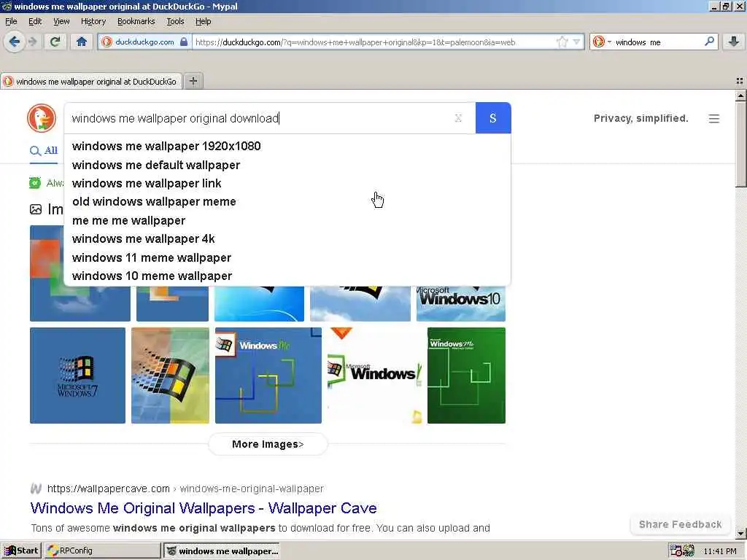Open the hamburger menu on DuckDuckGo page
Image resolution: width=747 pixels, height=560 pixels.
coord(713,119)
